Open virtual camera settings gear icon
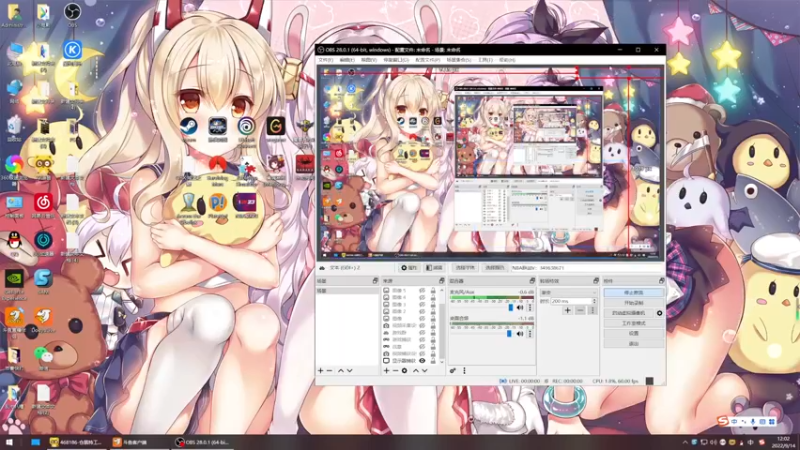 pyautogui.click(x=659, y=313)
